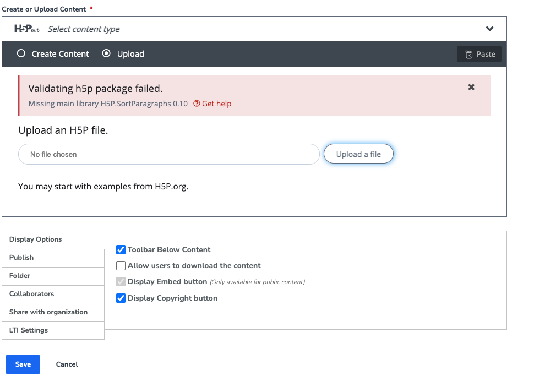This screenshot has width=534, height=392.
Task: Open the Select content type dropdown
Action: pyautogui.click(x=254, y=29)
